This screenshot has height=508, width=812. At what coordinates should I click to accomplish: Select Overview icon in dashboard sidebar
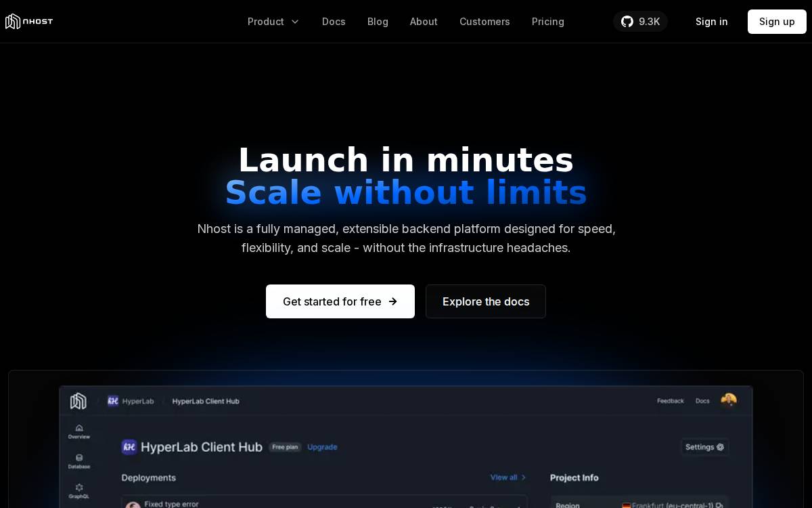click(79, 431)
